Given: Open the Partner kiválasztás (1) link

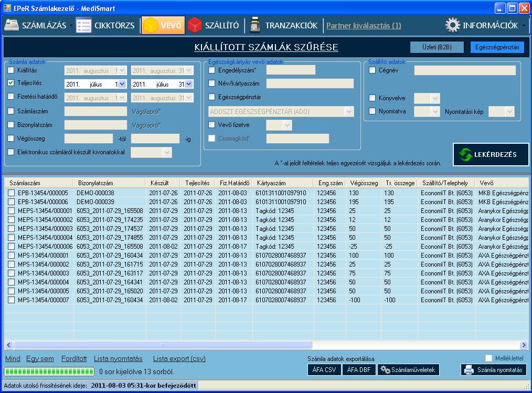Looking at the screenshot, I should pos(364,26).
